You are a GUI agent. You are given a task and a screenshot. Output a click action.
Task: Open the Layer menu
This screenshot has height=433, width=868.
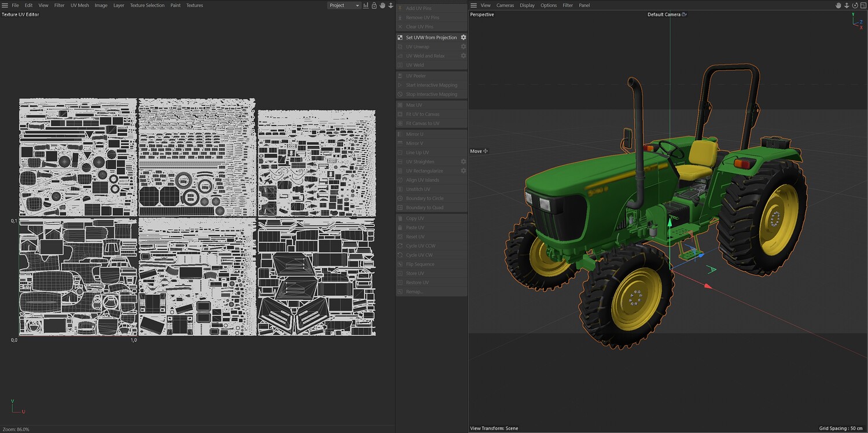119,5
